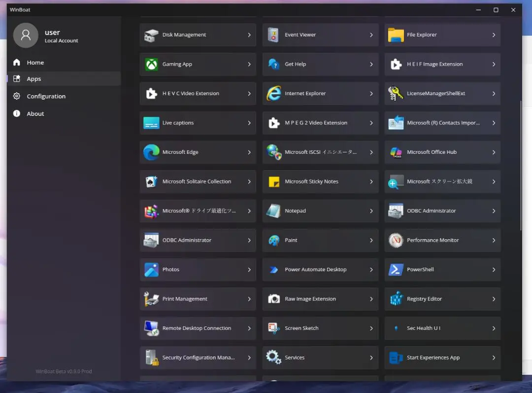532x393 pixels.
Task: Click the Paint palette icon
Action: tap(273, 240)
